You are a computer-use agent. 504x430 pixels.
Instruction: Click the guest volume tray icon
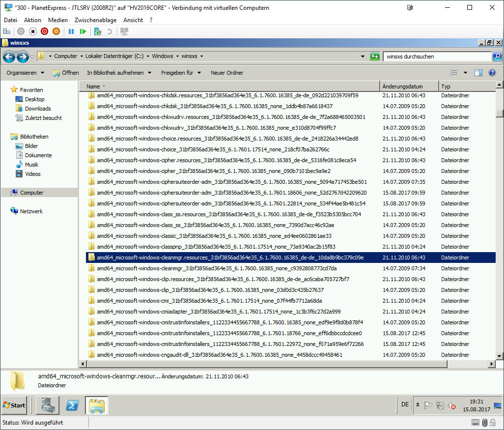pos(451,405)
